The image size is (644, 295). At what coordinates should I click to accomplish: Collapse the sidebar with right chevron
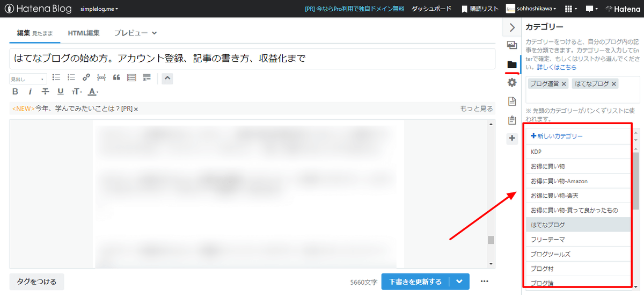tap(512, 27)
